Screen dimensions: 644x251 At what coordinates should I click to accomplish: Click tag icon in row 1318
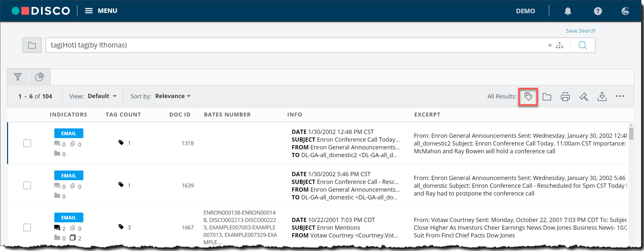click(121, 143)
